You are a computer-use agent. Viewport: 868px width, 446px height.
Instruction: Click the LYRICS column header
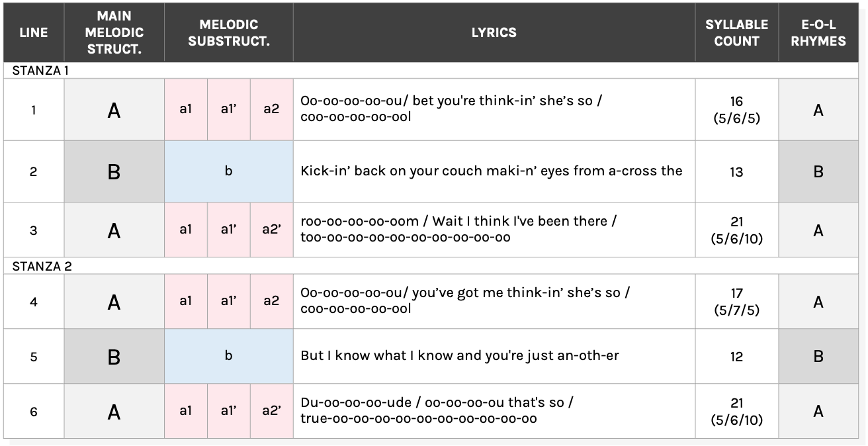[494, 32]
